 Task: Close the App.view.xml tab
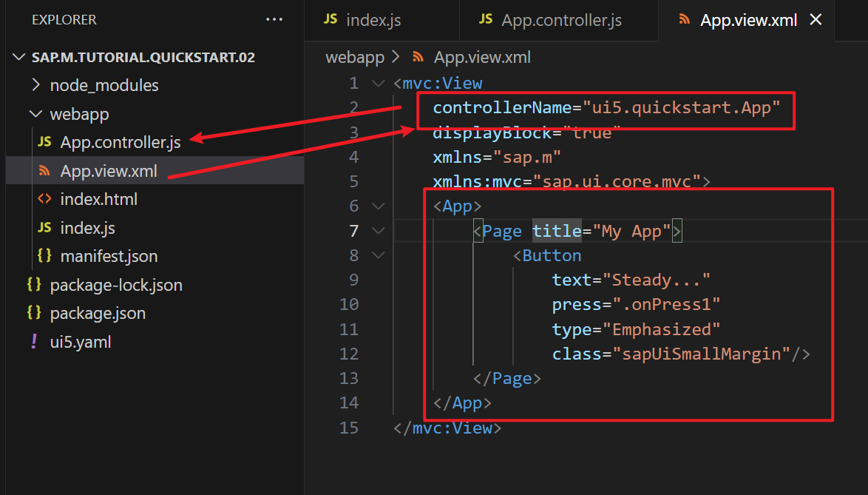coord(816,20)
